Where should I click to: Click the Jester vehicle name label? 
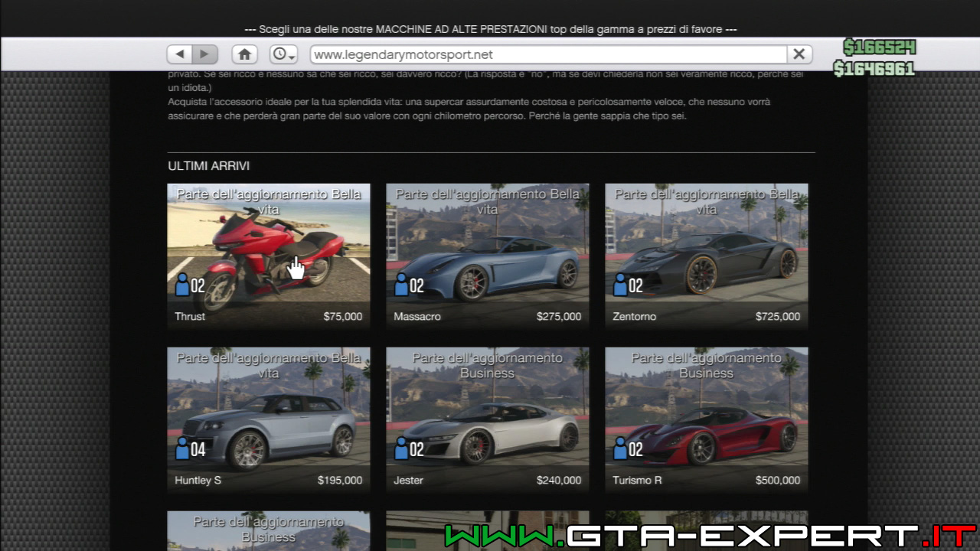[408, 481]
